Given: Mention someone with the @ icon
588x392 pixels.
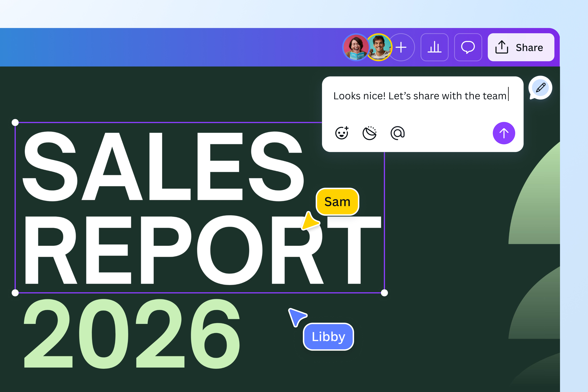Looking at the screenshot, I should (398, 133).
